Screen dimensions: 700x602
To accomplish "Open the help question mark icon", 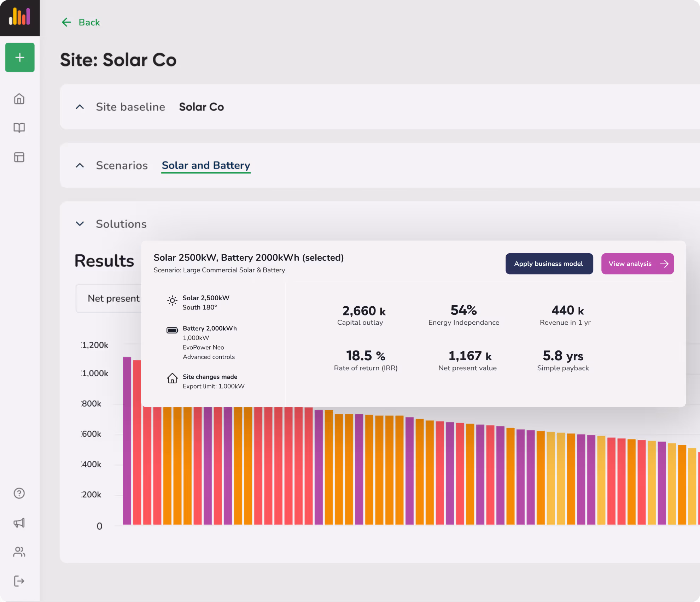I will pyautogui.click(x=19, y=493).
